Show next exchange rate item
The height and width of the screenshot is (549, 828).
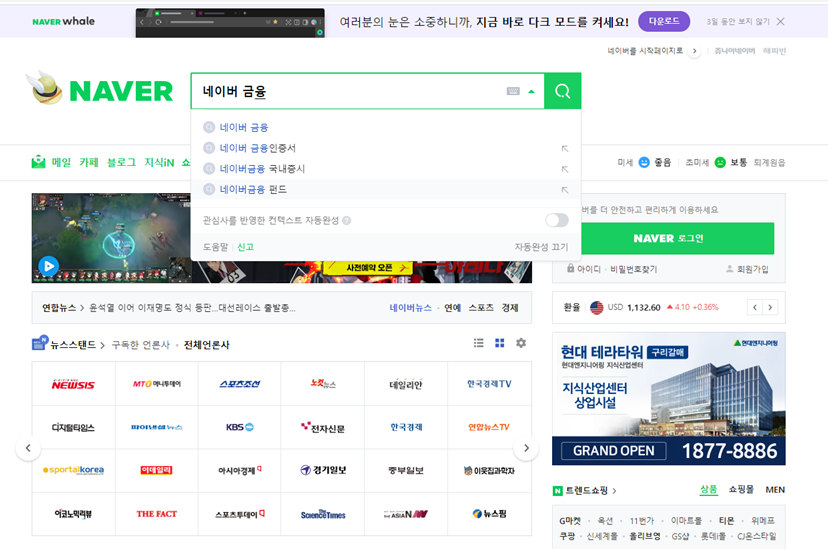(770, 307)
